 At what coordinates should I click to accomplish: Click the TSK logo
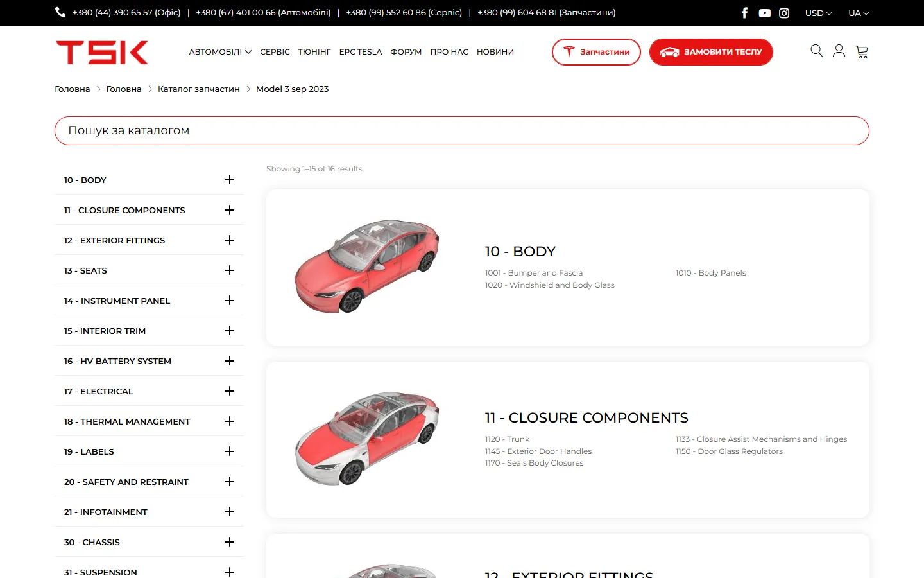[x=102, y=52]
